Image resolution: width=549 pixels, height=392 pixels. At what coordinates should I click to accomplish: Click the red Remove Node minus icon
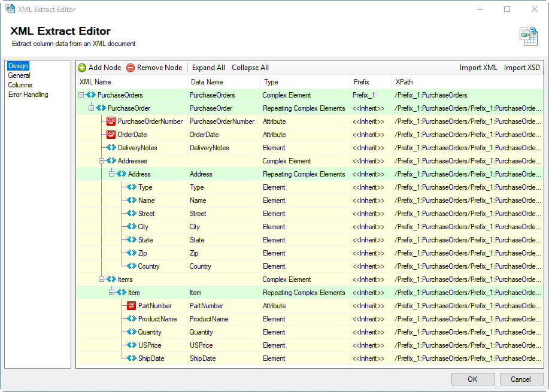[131, 68]
